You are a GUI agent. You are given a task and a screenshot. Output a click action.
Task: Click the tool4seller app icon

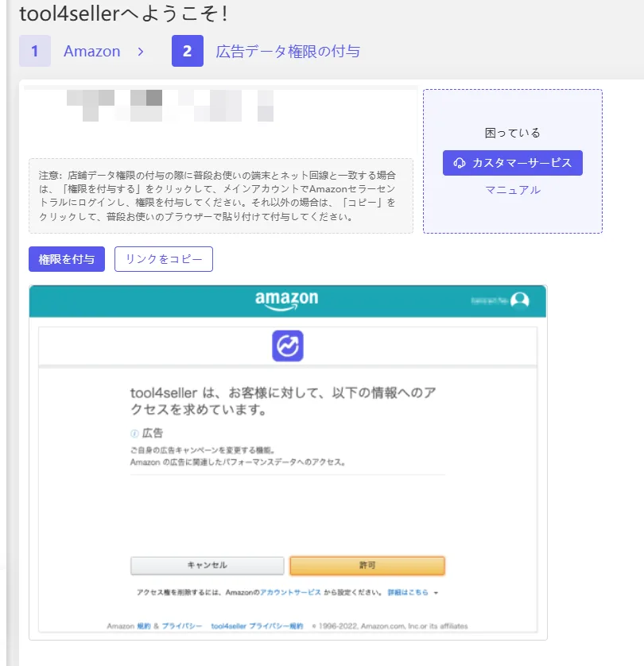[288, 346]
